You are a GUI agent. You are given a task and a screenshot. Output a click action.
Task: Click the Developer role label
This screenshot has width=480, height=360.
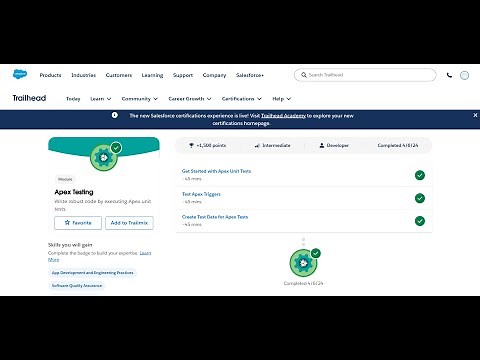(x=338, y=145)
